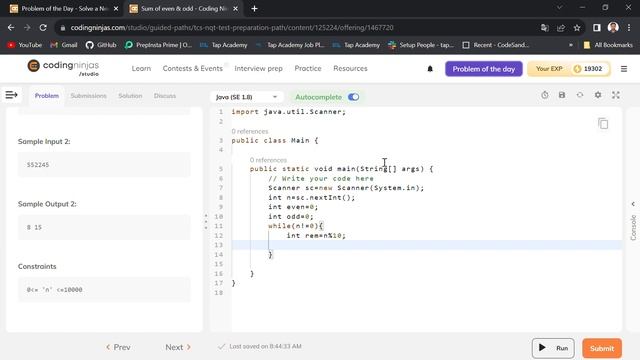640x360 pixels.
Task: Open the Setup People bookmark
Action: point(420,45)
